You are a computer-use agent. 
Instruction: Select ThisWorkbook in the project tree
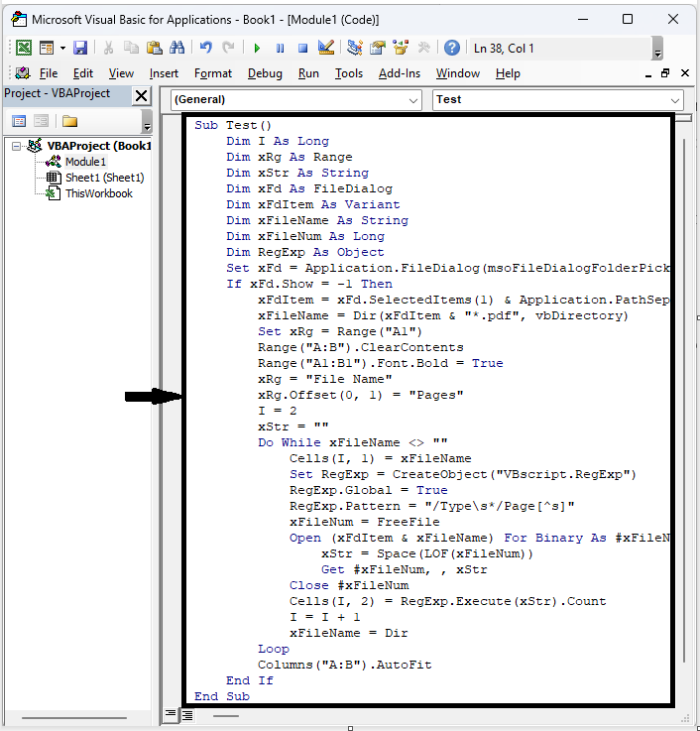point(98,193)
